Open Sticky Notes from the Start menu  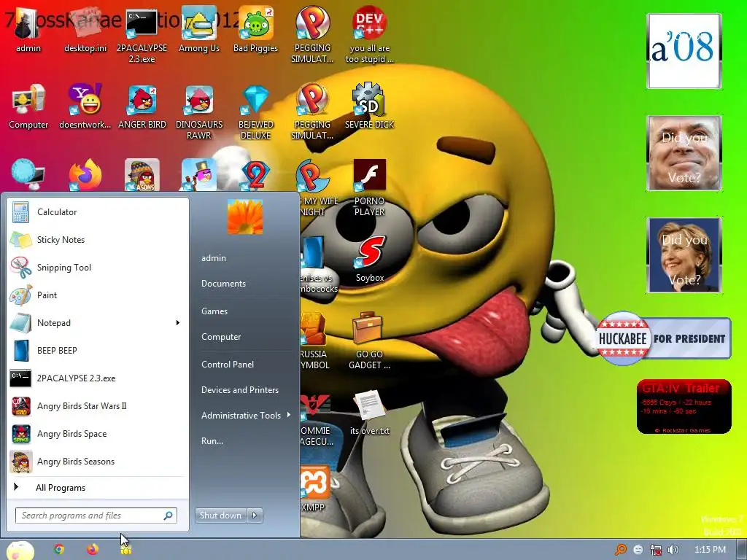(x=97, y=239)
